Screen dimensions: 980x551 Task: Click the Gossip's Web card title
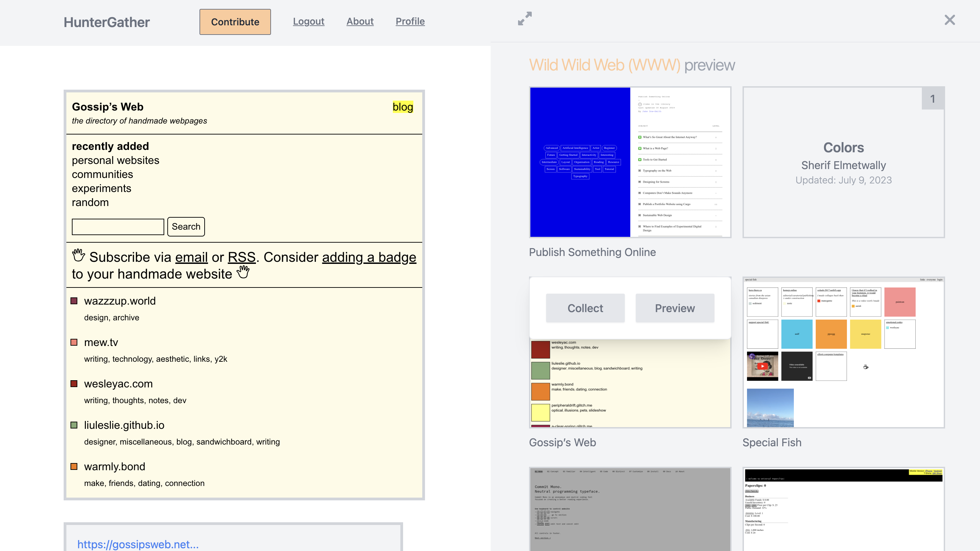point(562,442)
